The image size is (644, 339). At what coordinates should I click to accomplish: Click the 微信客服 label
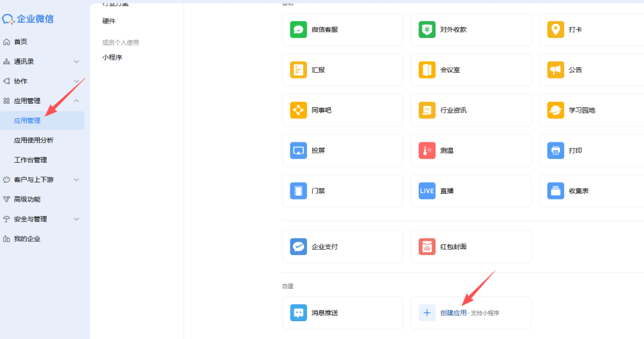[324, 30]
